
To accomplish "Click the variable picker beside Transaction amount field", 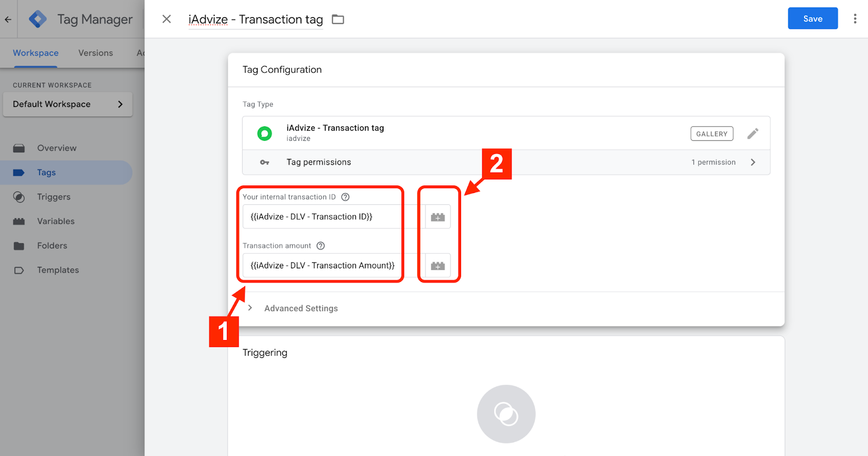I will point(438,266).
